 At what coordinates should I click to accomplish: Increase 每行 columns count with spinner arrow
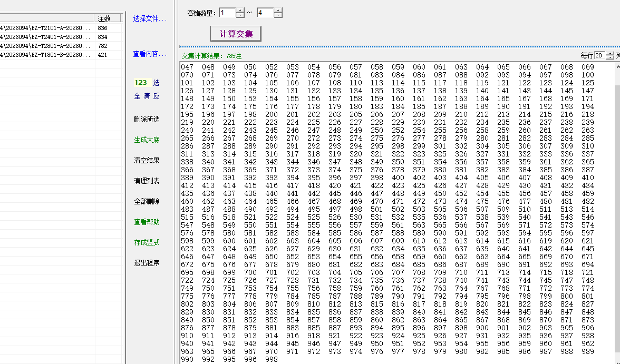[x=609, y=53]
